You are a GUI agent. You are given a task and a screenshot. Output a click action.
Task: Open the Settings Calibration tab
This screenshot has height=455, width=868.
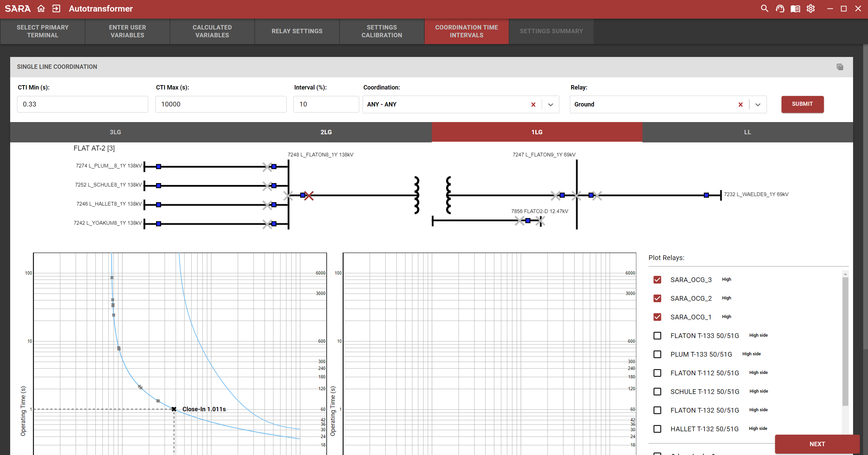[382, 31]
